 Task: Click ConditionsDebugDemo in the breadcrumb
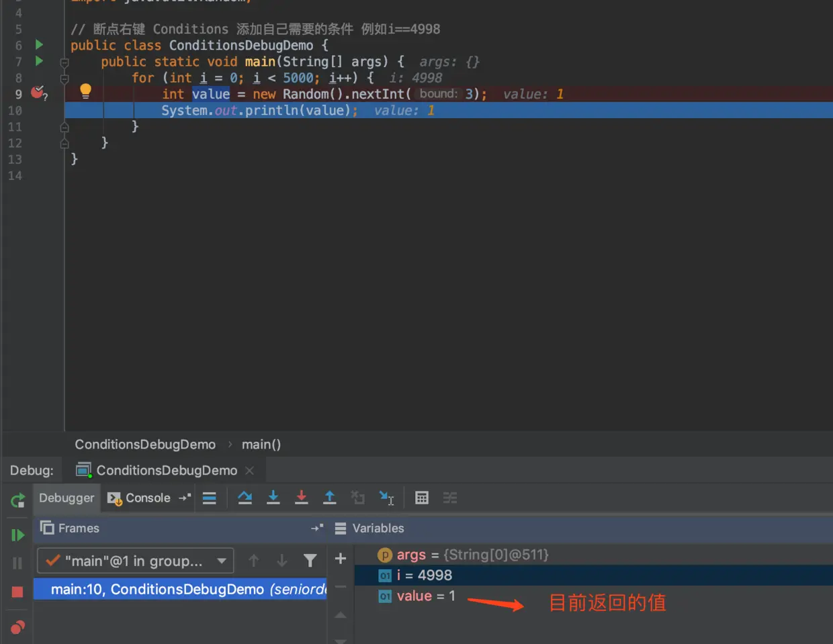pyautogui.click(x=145, y=445)
